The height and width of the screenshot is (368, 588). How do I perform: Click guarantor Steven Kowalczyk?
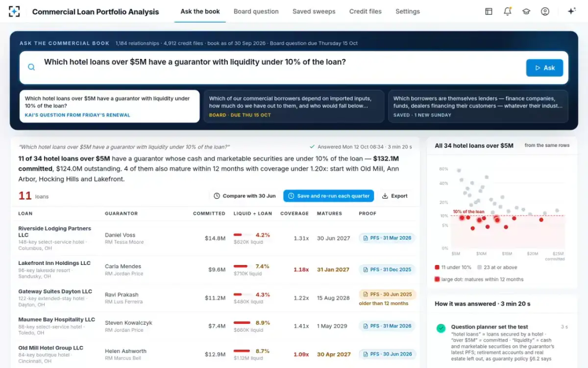tap(128, 323)
